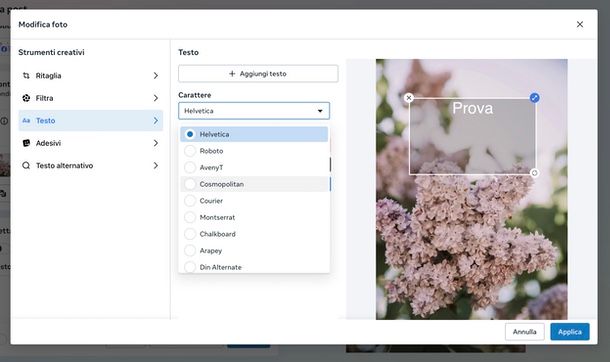This screenshot has width=610, height=362.
Task: Click the Courier font name
Action: coord(211,201)
